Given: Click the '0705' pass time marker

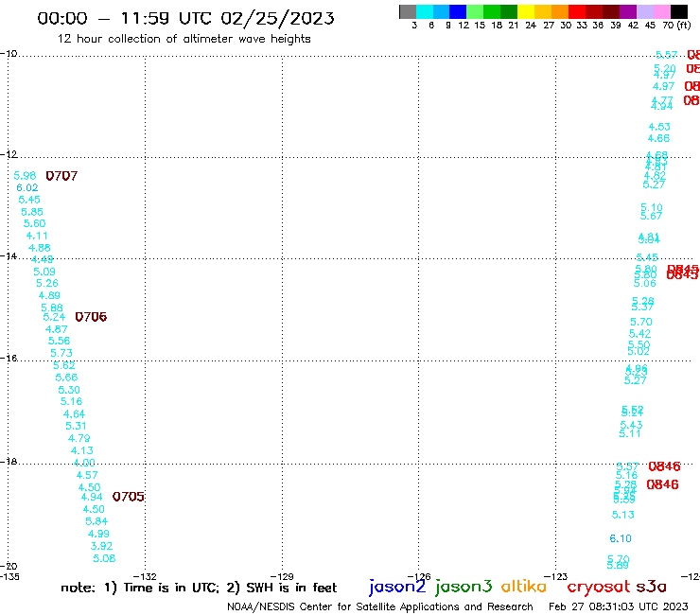Looking at the screenshot, I should click(x=128, y=497).
